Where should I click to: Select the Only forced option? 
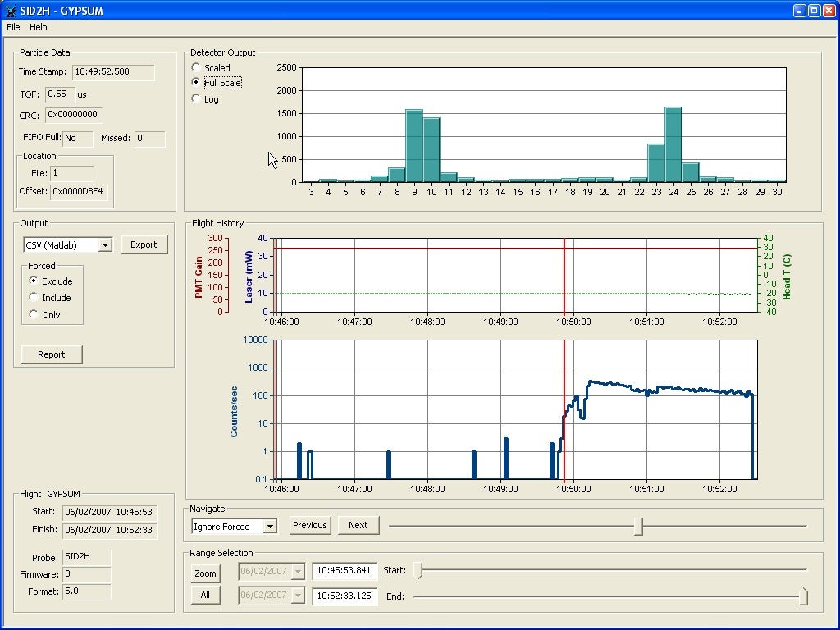(34, 314)
